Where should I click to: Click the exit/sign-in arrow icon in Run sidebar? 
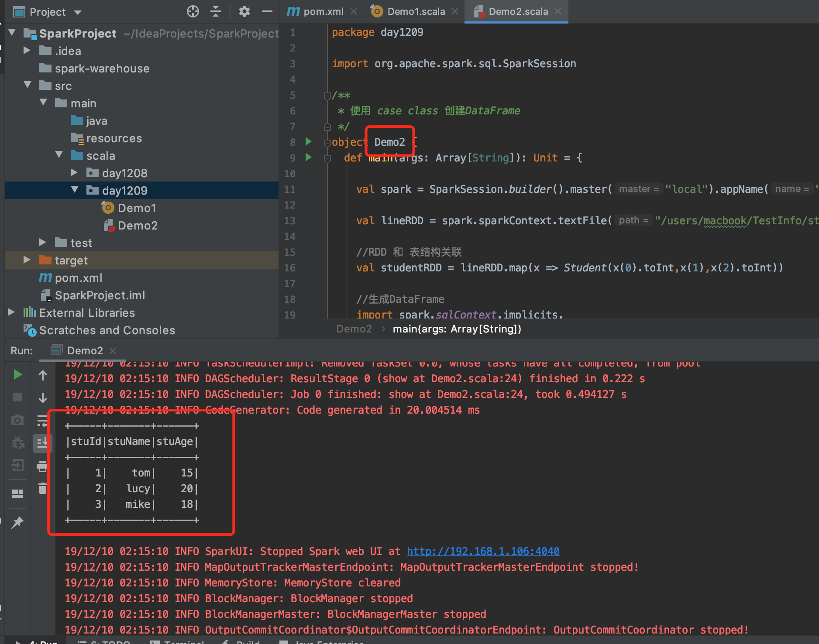(17, 465)
